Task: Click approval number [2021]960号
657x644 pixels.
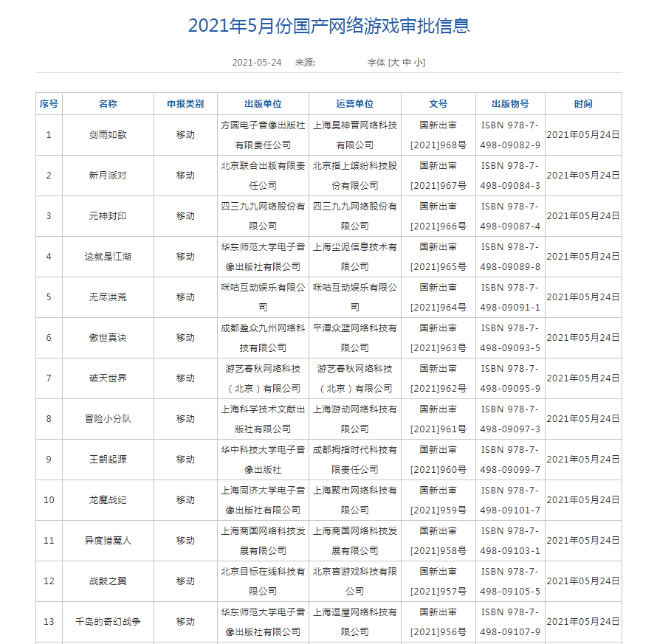Action: [438, 470]
